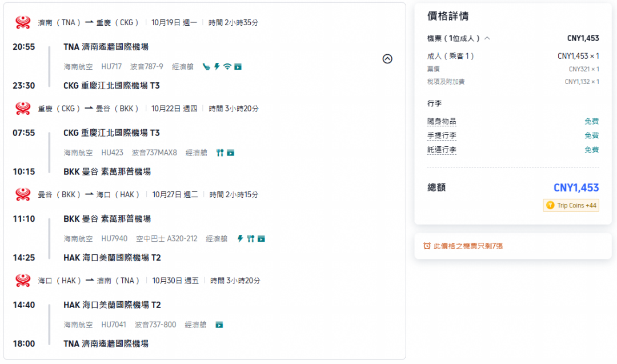Click the airline logo on 重慶 to 曼谷 segment
The height and width of the screenshot is (364, 617).
[23, 108]
